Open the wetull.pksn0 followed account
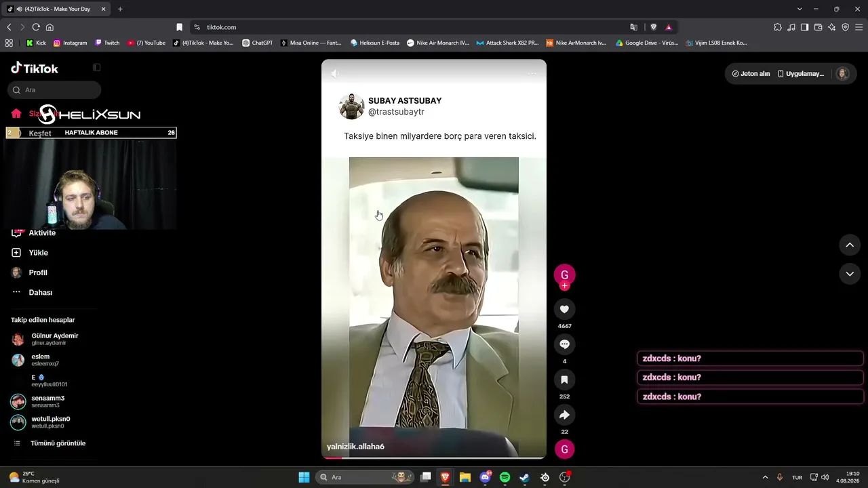 pos(50,422)
